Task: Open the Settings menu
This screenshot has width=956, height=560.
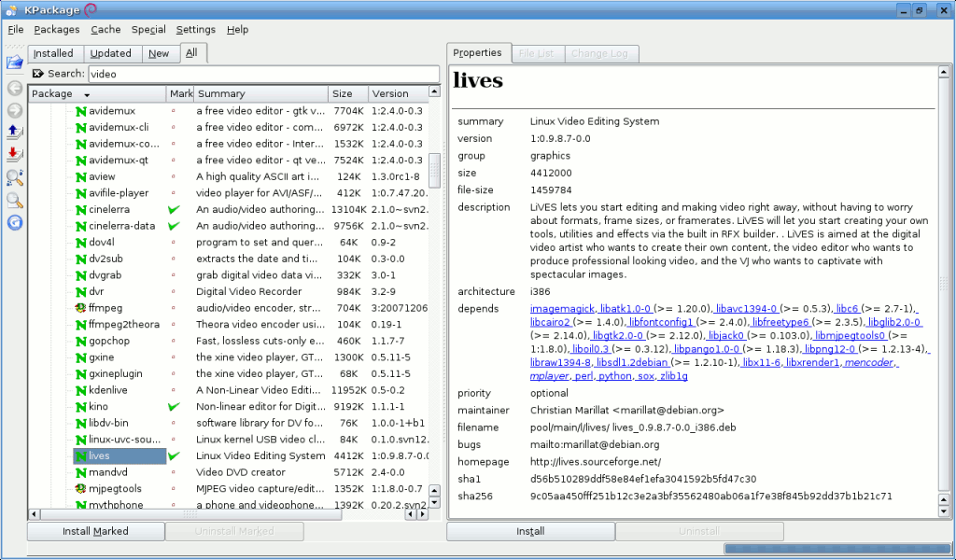Action: 196,29
